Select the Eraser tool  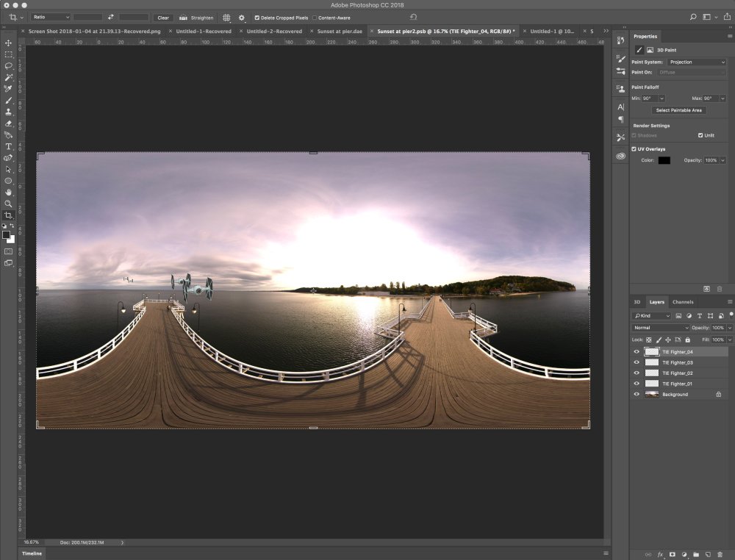8,123
